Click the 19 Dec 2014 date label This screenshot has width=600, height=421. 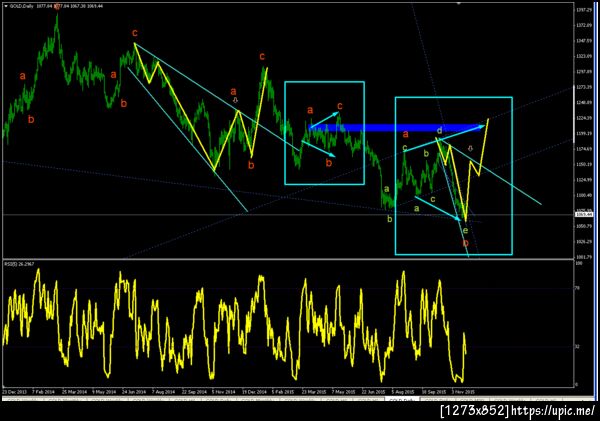tap(254, 392)
